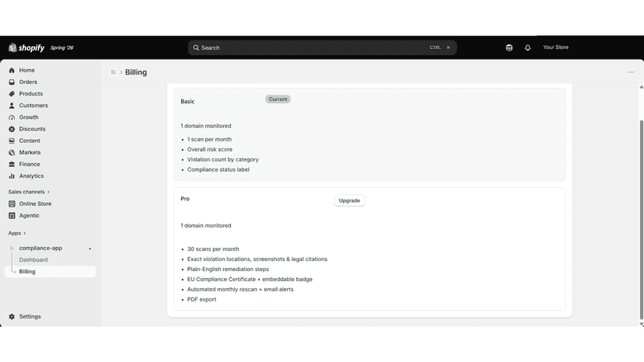Expand the Apps section chevron
Screen dimensions: 644x362
[x=25, y=233]
